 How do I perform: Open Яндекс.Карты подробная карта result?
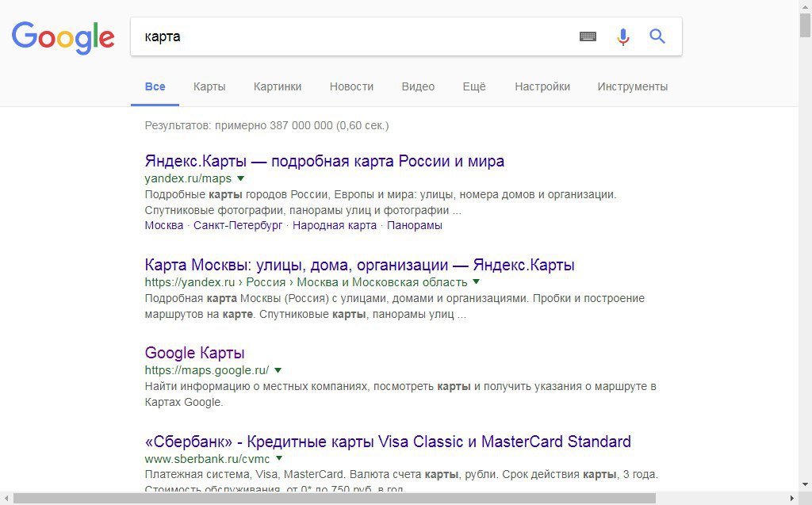pyautogui.click(x=324, y=161)
